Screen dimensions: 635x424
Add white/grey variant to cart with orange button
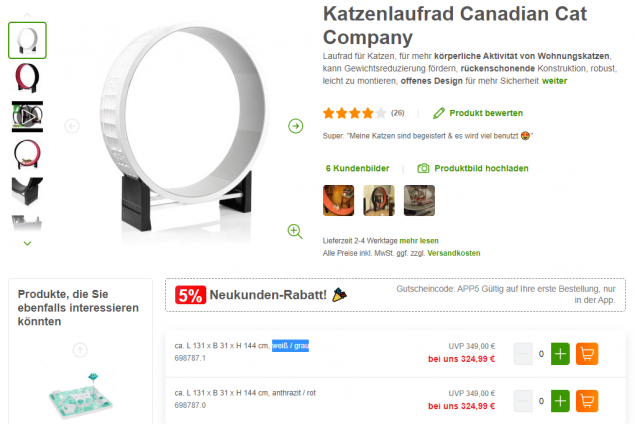(587, 354)
